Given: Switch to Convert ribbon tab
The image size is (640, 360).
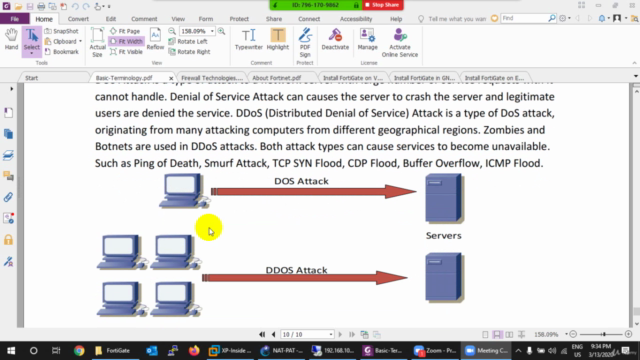Looking at the screenshot, I should (x=78, y=19).
